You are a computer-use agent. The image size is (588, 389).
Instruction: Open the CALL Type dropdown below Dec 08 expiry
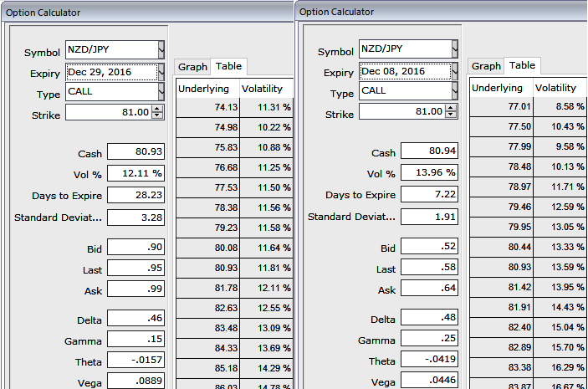454,91
